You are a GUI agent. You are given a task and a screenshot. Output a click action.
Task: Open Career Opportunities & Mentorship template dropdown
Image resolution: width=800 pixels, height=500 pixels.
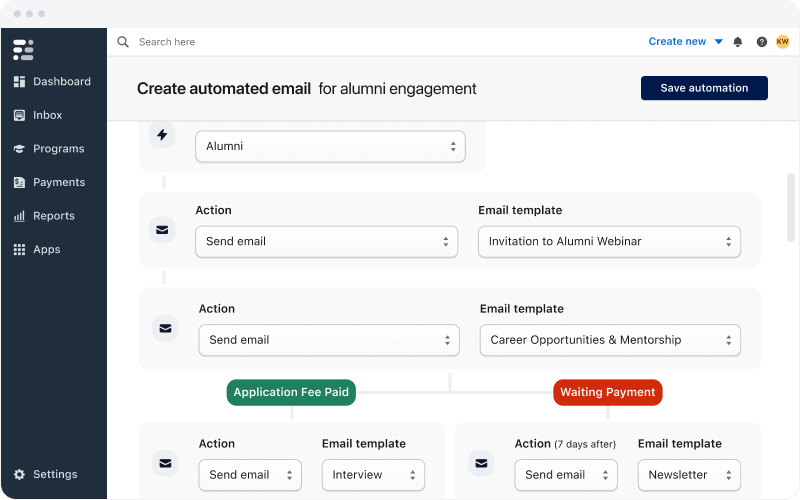point(610,340)
